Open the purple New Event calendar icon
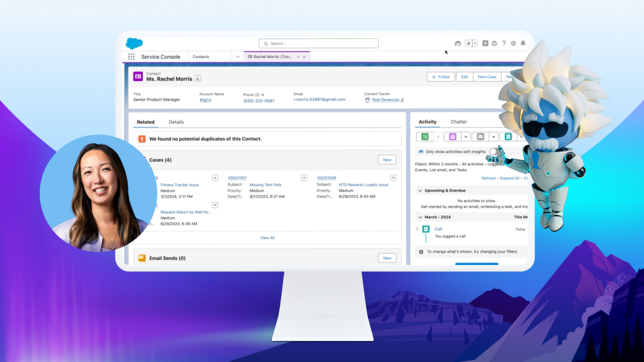644x362 pixels. pos(452,136)
